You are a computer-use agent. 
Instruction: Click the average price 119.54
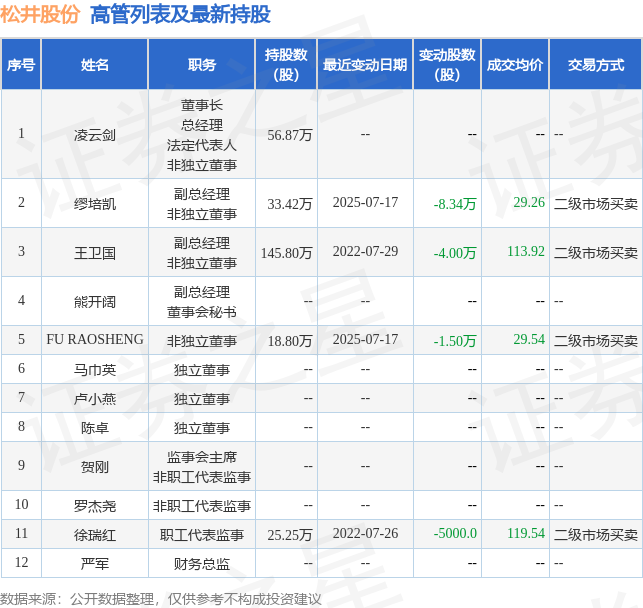click(x=526, y=533)
